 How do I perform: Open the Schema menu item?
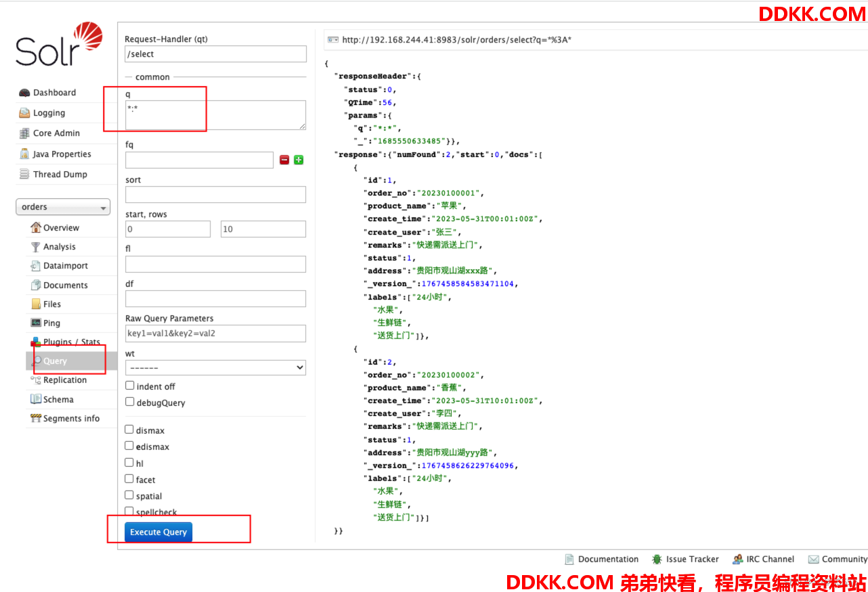pyautogui.click(x=58, y=400)
